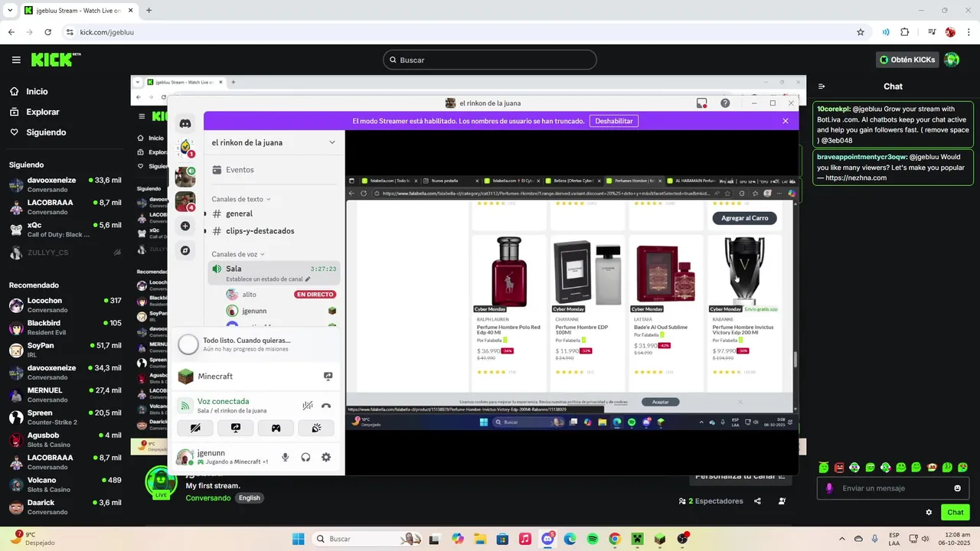980x551 pixels.
Task: Click the chat message input field
Action: coord(894,488)
